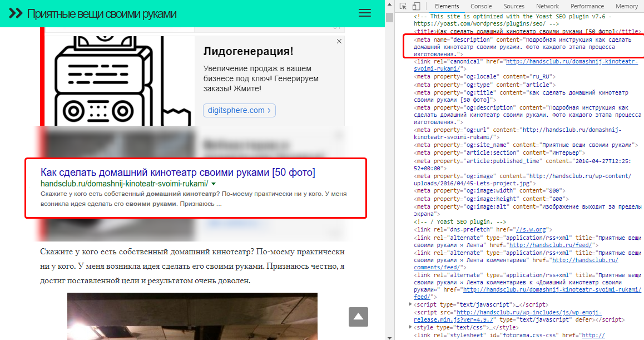Viewport: 644px width, 340px height.
Task: Select the article:section meta line
Action: [x=499, y=152]
